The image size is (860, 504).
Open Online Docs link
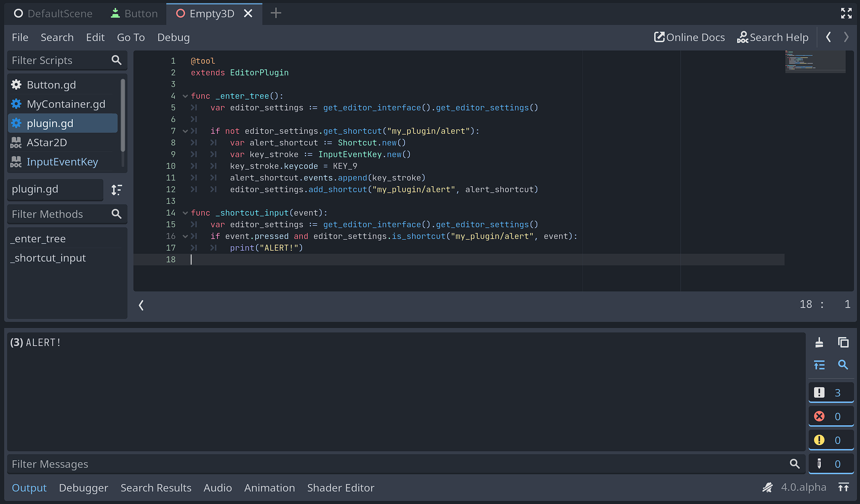pos(689,37)
